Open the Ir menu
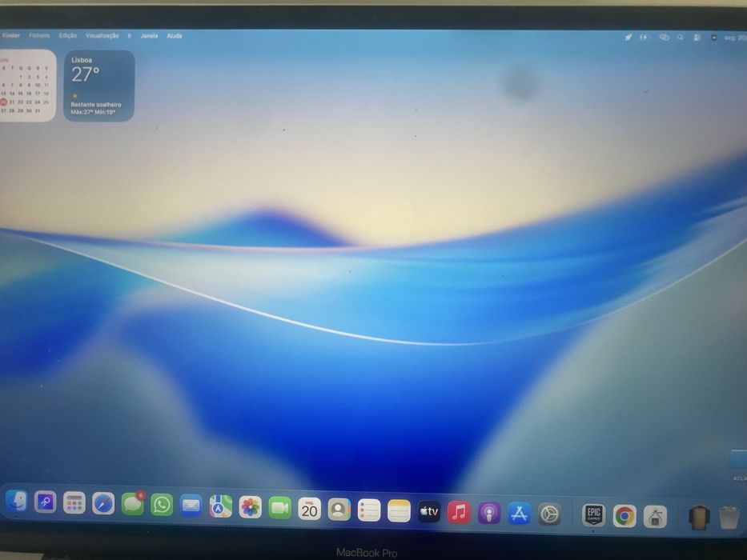The width and height of the screenshot is (747, 560). point(130,36)
